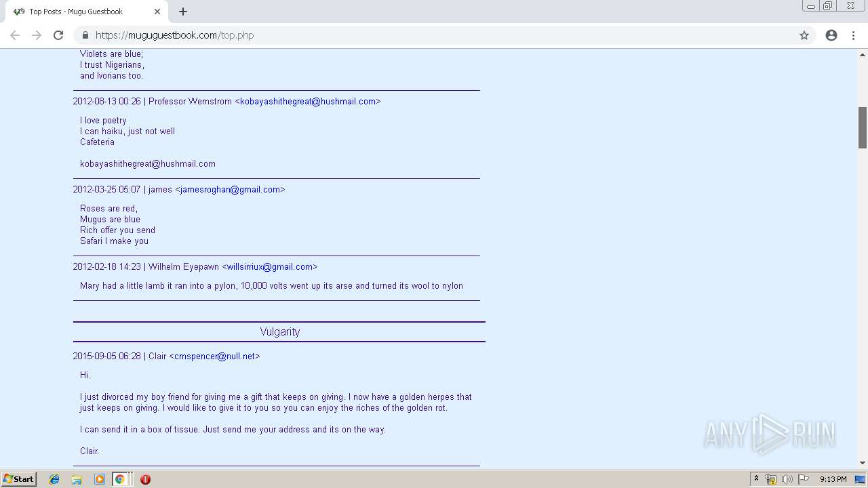Screen dimensions: 868x488
Task: Click the 2012-08-13 00:26 post timestamp
Action: [x=107, y=101]
